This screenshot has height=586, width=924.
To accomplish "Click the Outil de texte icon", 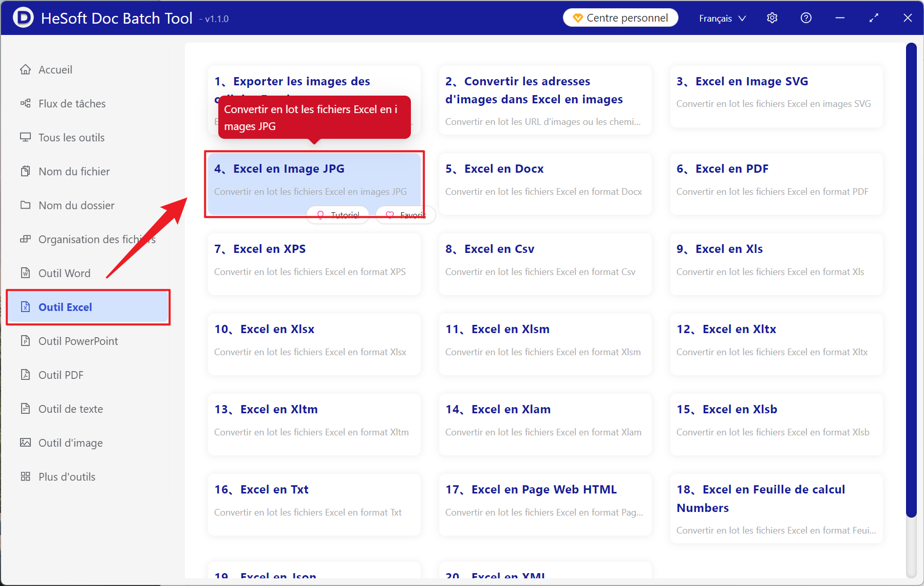I will click(x=25, y=409).
